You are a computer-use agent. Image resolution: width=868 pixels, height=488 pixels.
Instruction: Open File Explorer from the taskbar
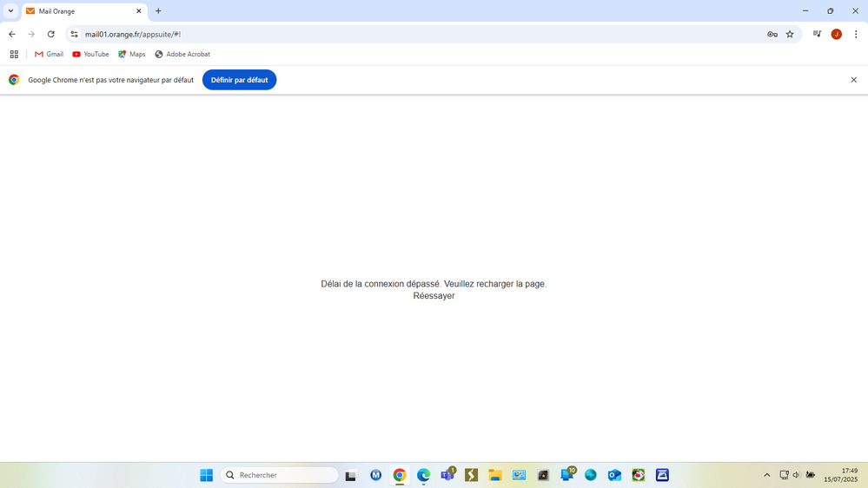click(495, 475)
